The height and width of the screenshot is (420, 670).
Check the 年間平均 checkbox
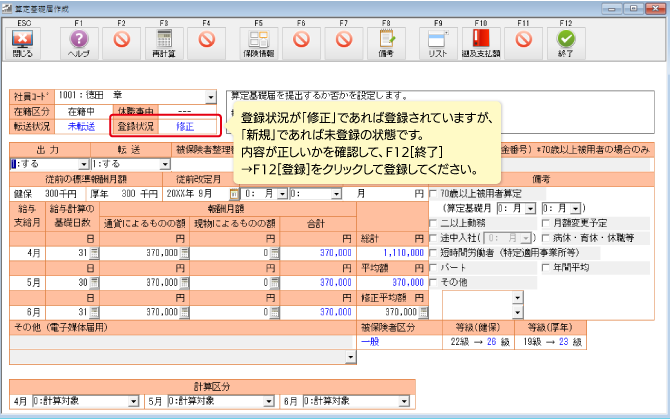coord(546,268)
